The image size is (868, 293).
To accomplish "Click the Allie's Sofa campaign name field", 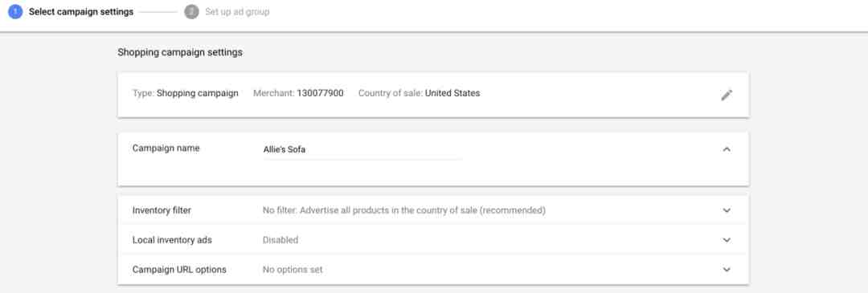I will (362, 150).
